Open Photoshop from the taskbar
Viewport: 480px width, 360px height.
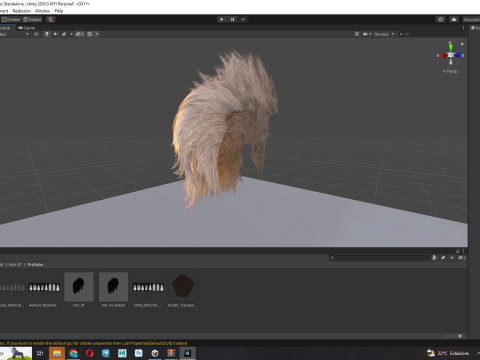[138, 353]
